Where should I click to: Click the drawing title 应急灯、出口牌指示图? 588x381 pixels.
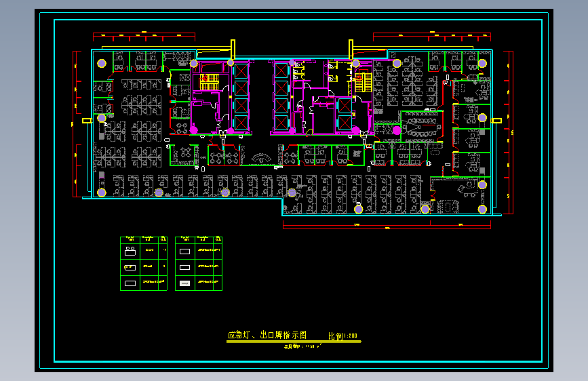coord(267,335)
